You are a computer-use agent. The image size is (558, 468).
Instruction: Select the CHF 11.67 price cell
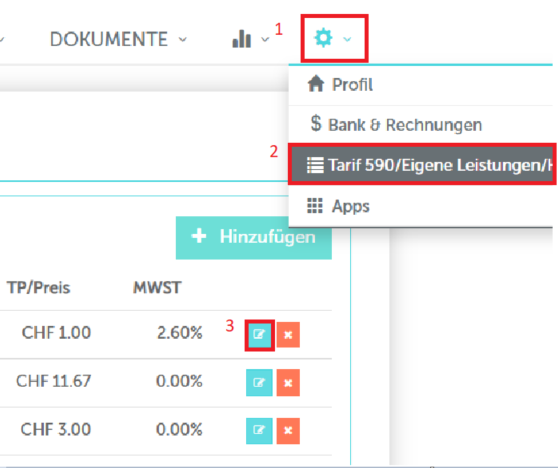(54, 381)
